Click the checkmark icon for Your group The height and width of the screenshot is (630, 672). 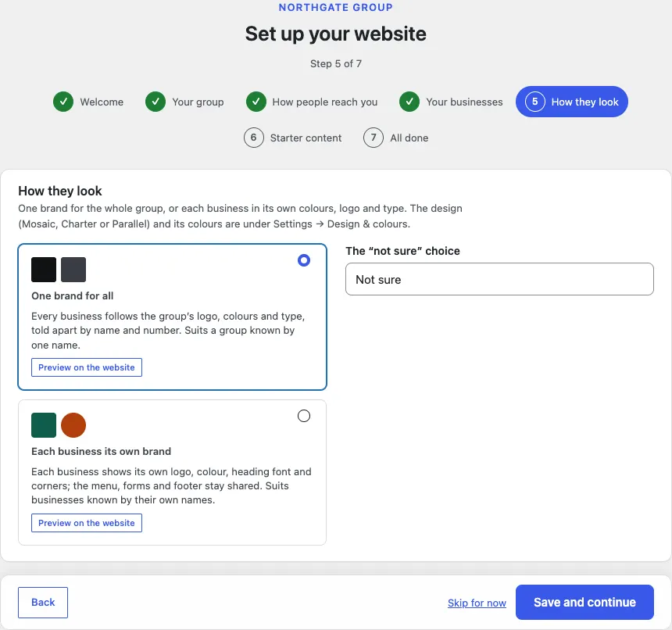(155, 102)
